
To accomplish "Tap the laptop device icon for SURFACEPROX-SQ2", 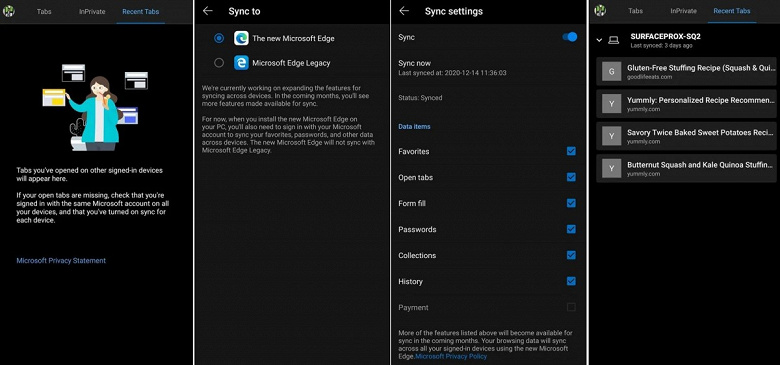I will [x=614, y=40].
